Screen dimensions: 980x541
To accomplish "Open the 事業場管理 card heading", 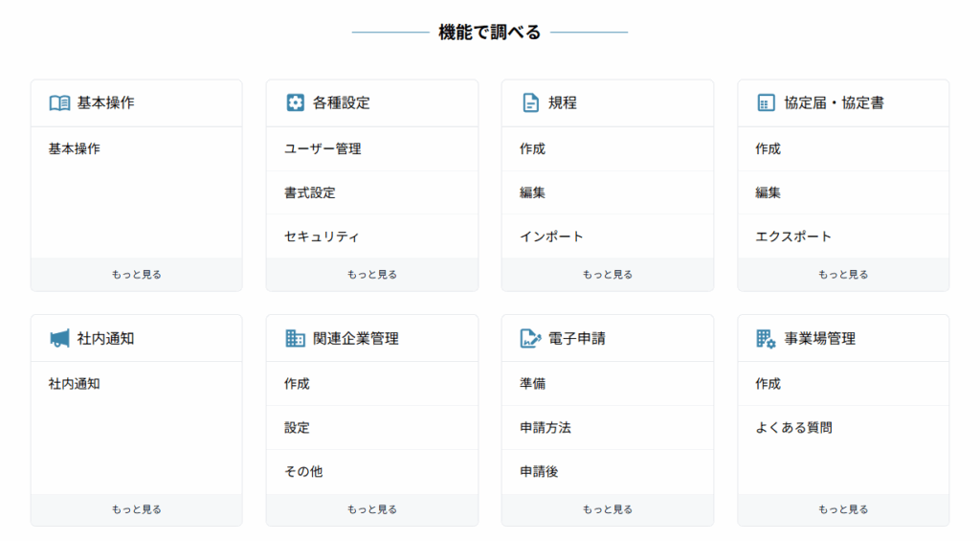I will pos(820,338).
